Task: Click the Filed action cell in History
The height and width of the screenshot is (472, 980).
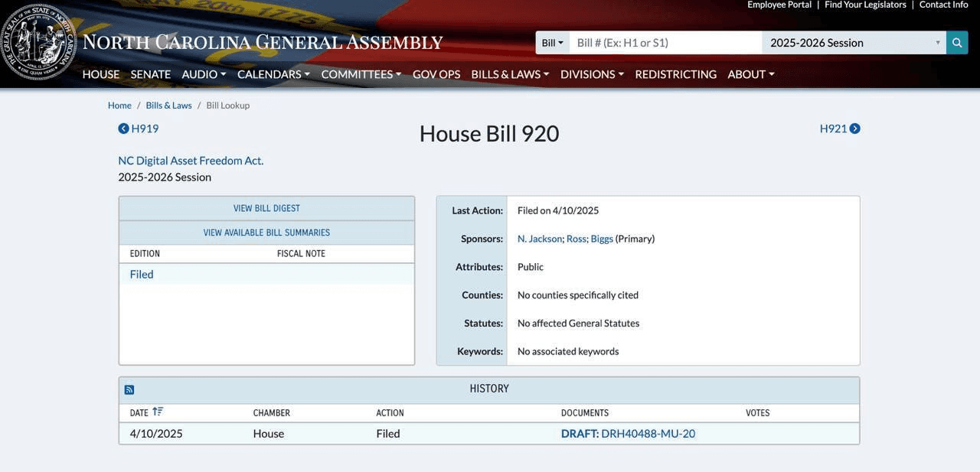Action: point(388,434)
